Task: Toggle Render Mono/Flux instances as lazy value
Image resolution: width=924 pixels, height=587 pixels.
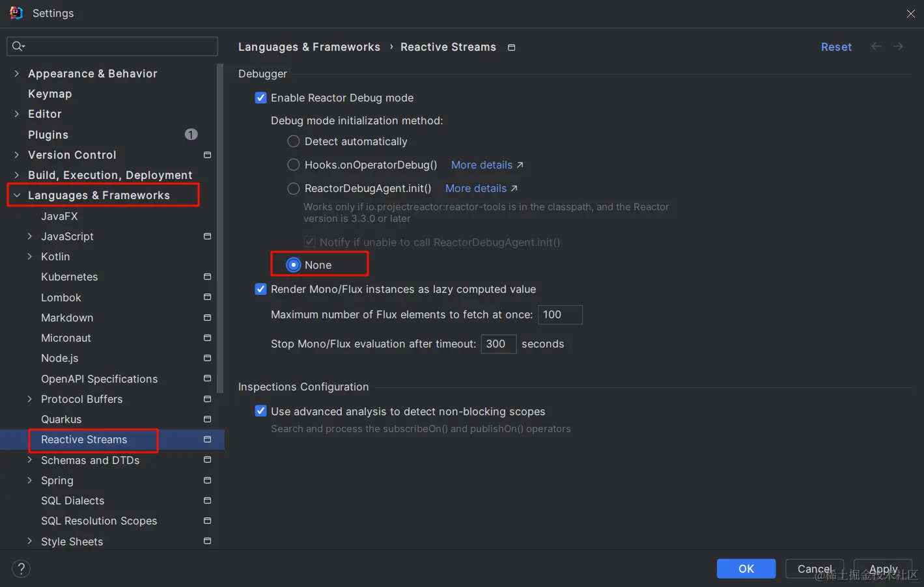Action: point(260,289)
